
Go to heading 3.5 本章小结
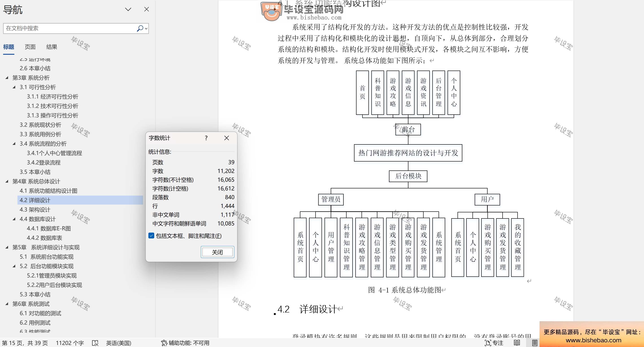[x=35, y=172]
